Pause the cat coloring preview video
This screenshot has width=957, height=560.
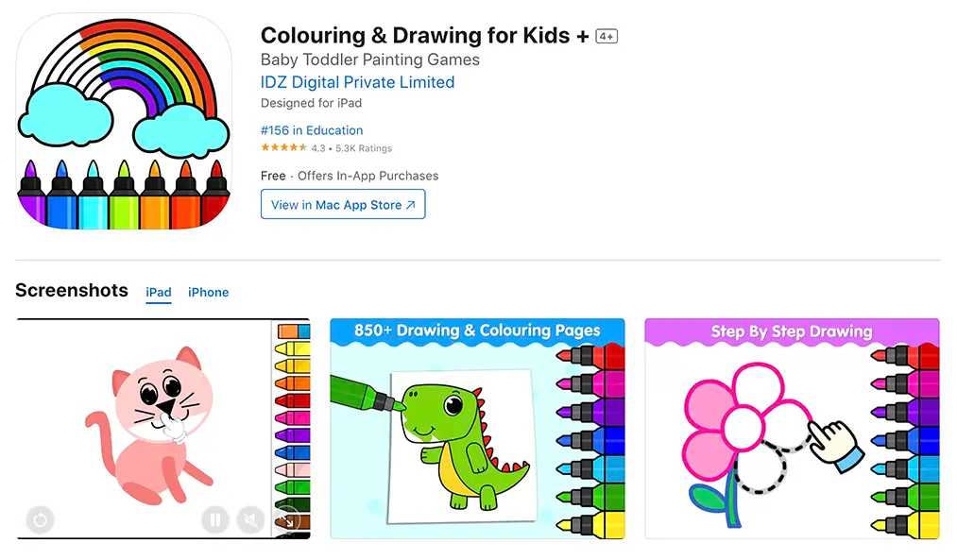(x=215, y=520)
